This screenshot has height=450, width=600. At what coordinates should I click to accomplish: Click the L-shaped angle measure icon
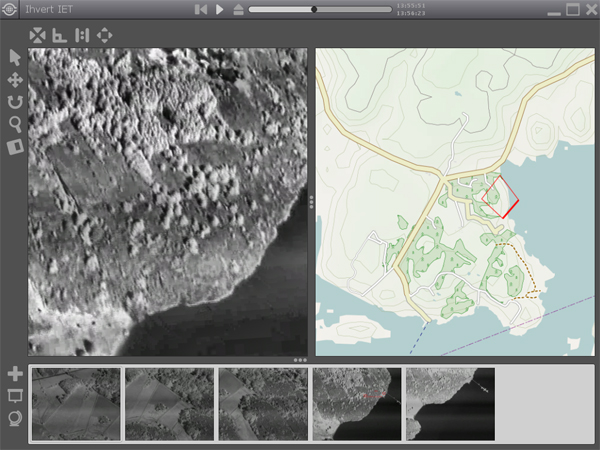tap(59, 35)
